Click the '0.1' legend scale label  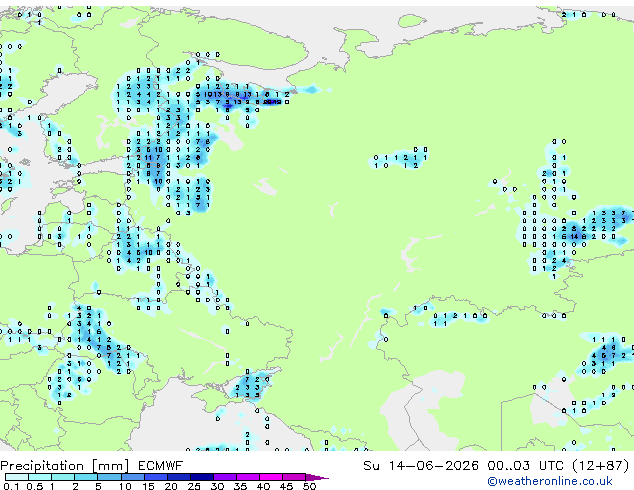(11, 486)
